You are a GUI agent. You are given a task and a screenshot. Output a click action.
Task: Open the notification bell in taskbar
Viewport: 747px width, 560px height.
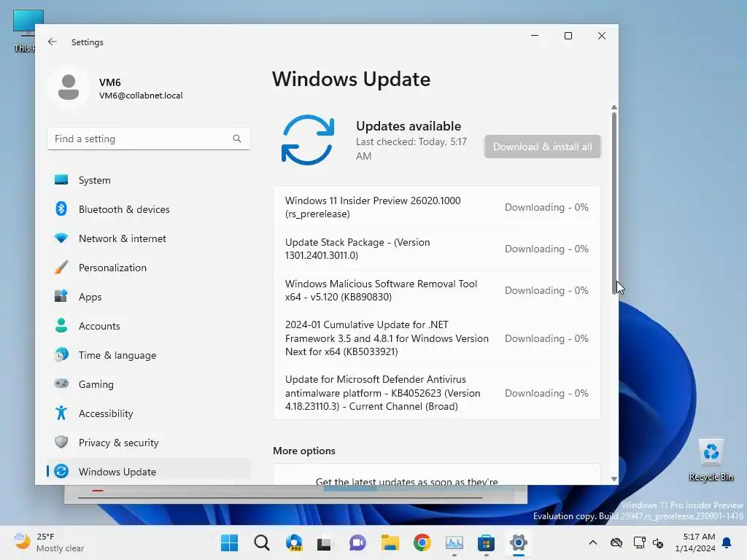(727, 542)
